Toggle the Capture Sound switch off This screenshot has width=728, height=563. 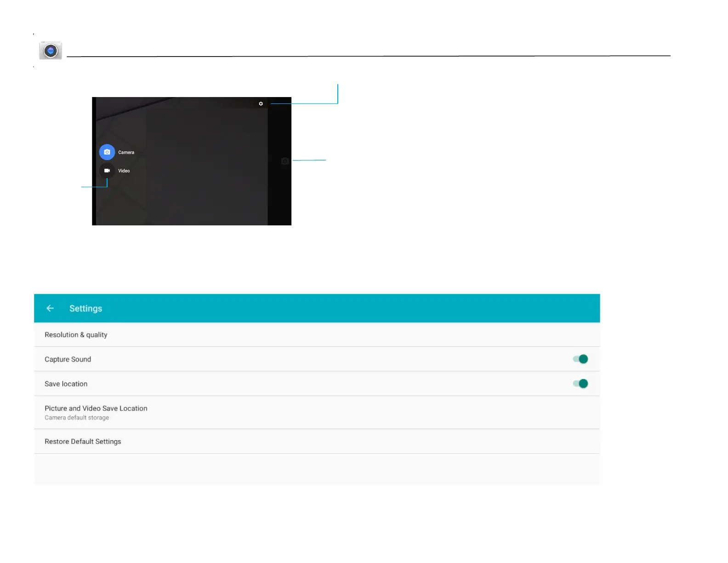click(x=580, y=359)
